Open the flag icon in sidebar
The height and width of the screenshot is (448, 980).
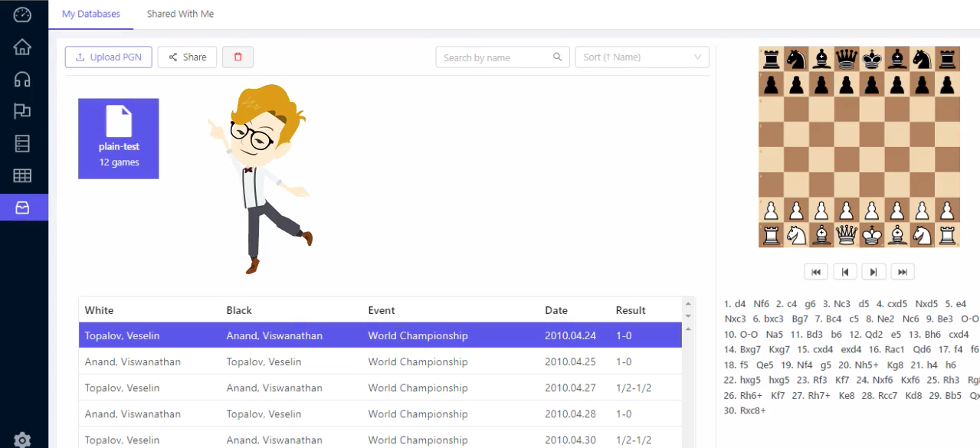(x=22, y=111)
